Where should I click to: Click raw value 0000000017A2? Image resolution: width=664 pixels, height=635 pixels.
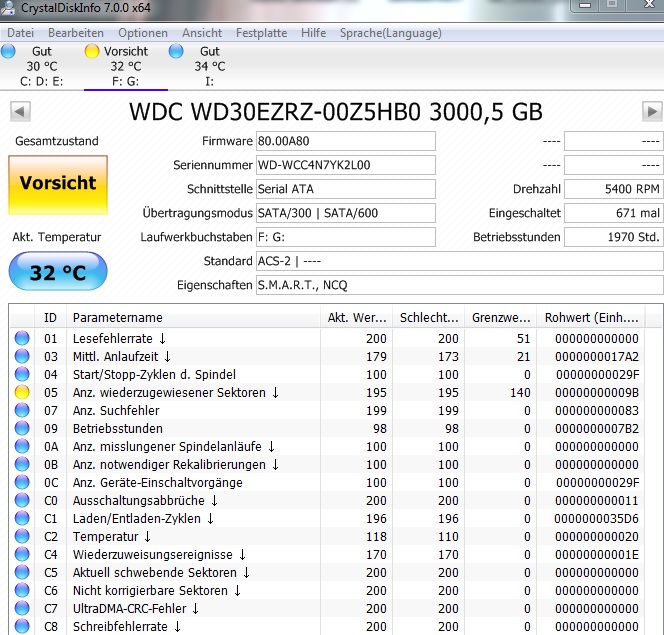point(597,357)
